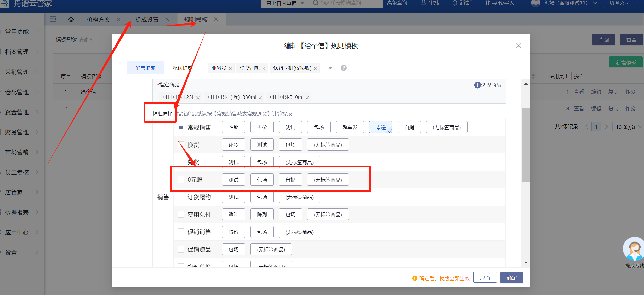The image size is (644, 295).
Task: Click the home icon tab
Action: coord(71,20)
